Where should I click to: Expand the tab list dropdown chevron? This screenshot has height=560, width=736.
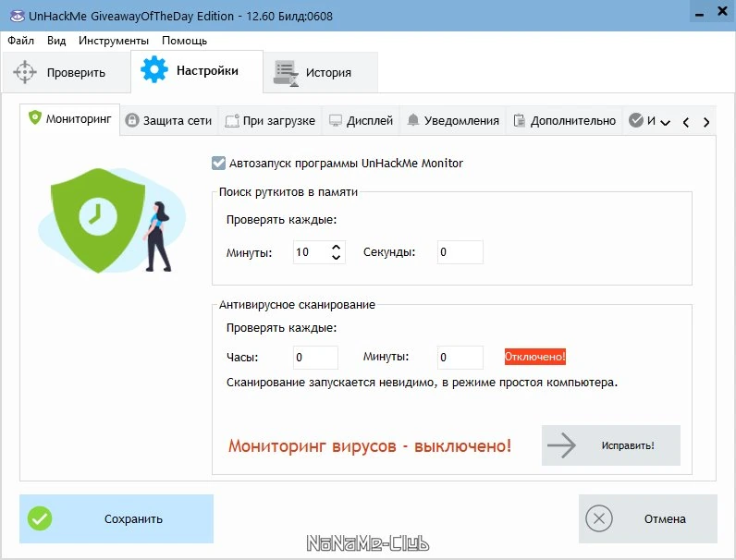(x=665, y=122)
